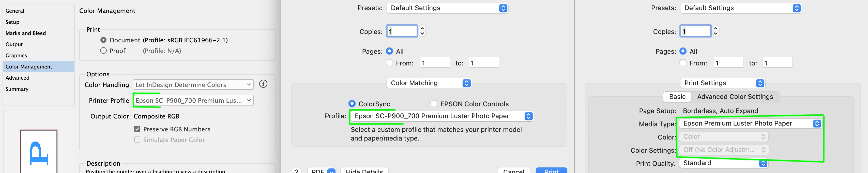Screen dimensions: 868x173
Task: Open the Print Quality Standard dropdown
Action: tap(723, 163)
